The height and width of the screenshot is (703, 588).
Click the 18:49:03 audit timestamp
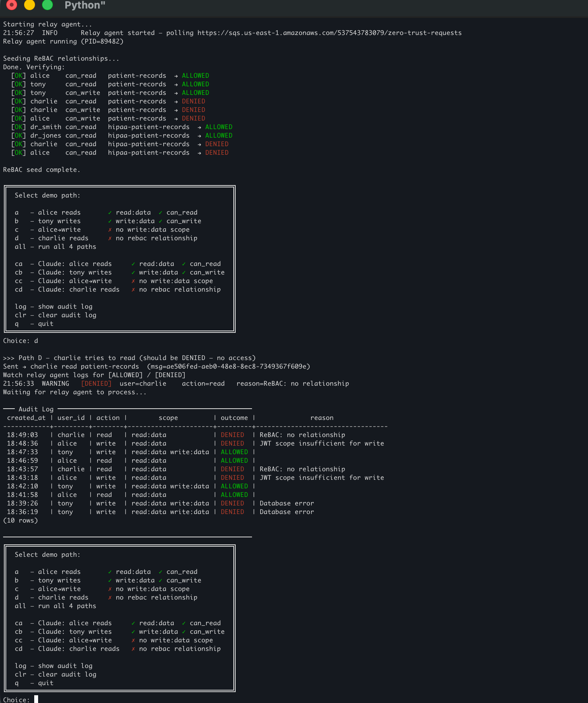coord(22,435)
